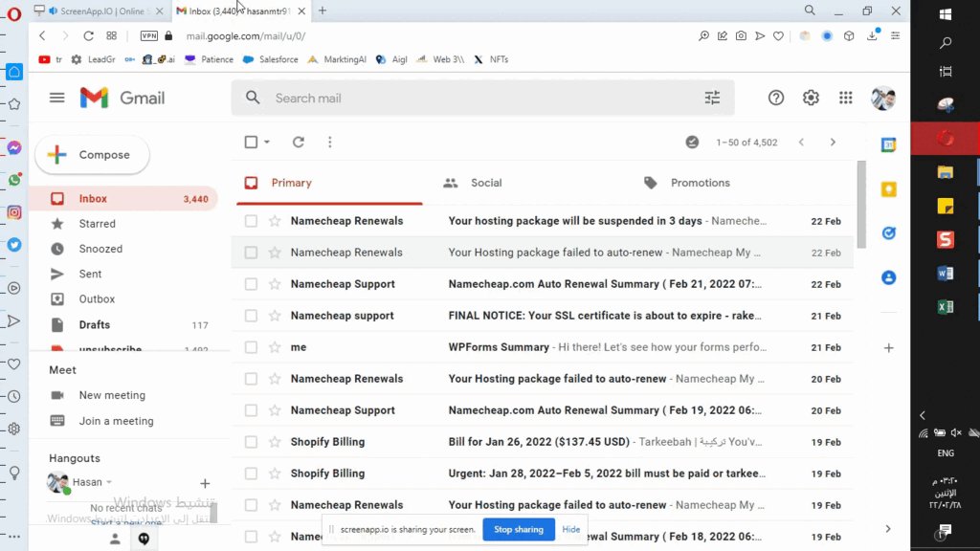
Task: Open Opera downloads icon
Action: tap(872, 36)
